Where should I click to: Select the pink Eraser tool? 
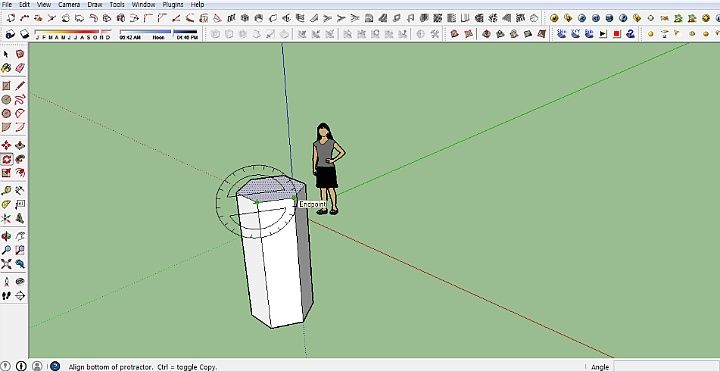click(20, 68)
